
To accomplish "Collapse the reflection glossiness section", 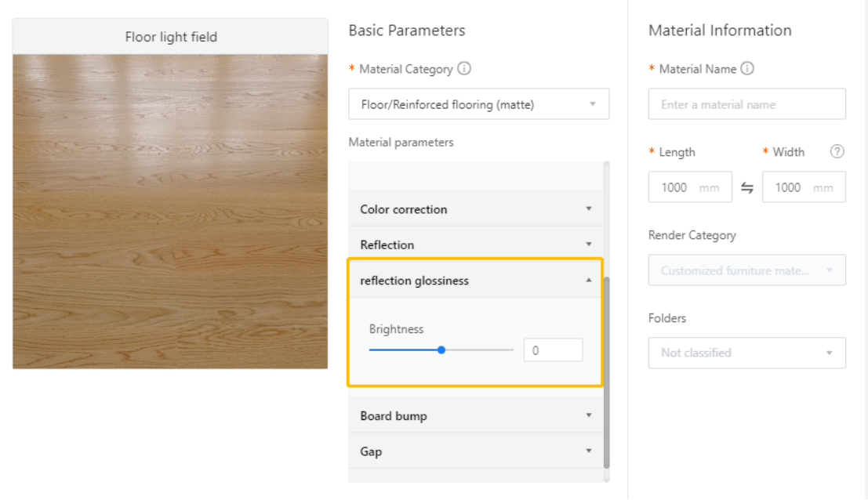I will [476, 281].
